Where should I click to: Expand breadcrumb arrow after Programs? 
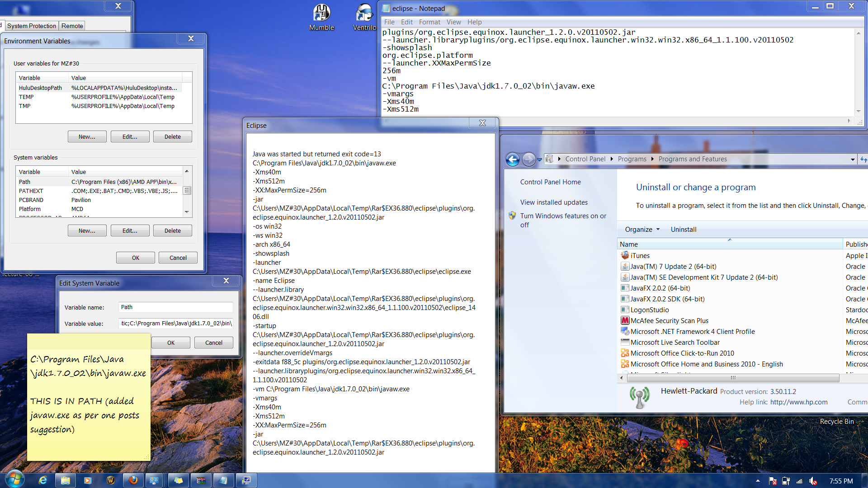(x=652, y=159)
